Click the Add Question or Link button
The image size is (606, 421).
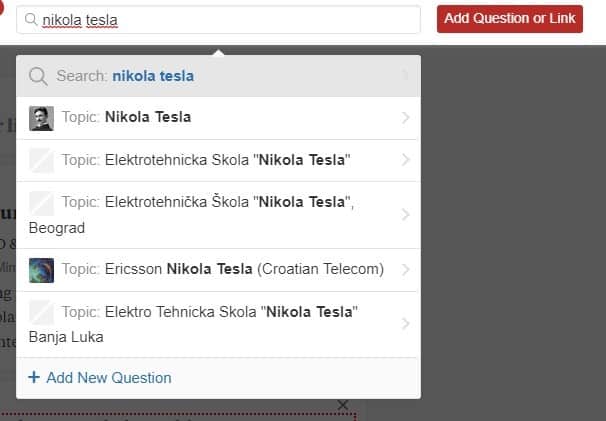point(510,19)
